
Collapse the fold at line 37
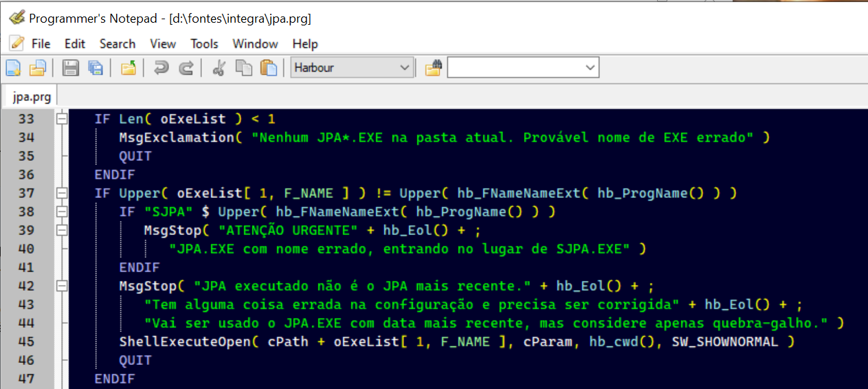click(62, 193)
